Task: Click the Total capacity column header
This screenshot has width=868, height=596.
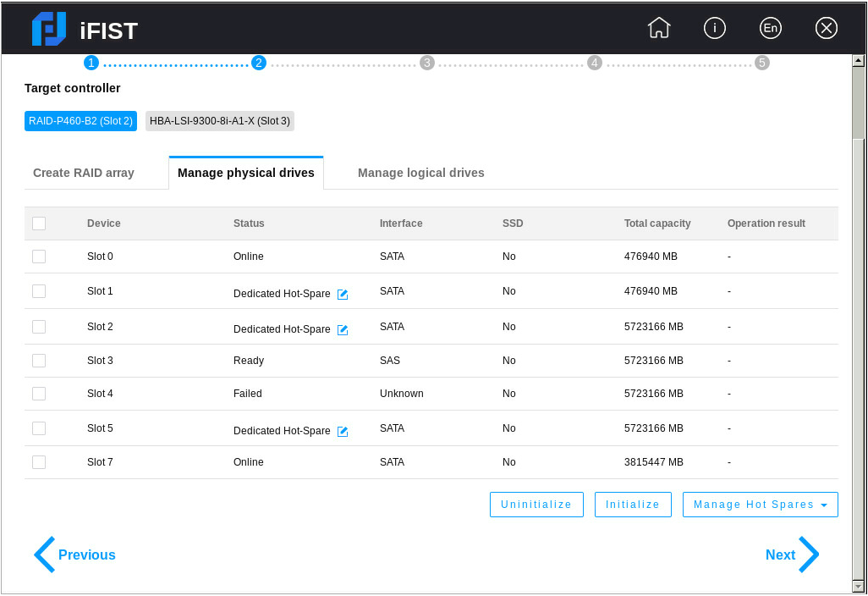Action: coord(657,223)
